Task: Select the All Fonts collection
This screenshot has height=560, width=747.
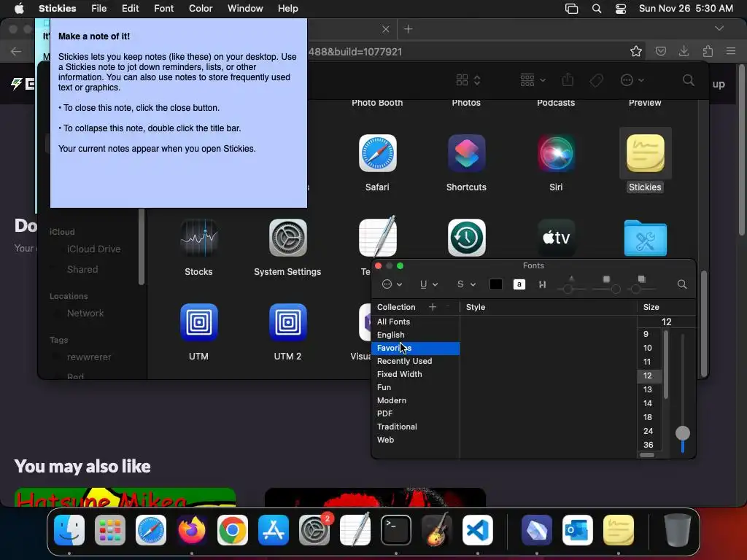Action: (x=415, y=322)
